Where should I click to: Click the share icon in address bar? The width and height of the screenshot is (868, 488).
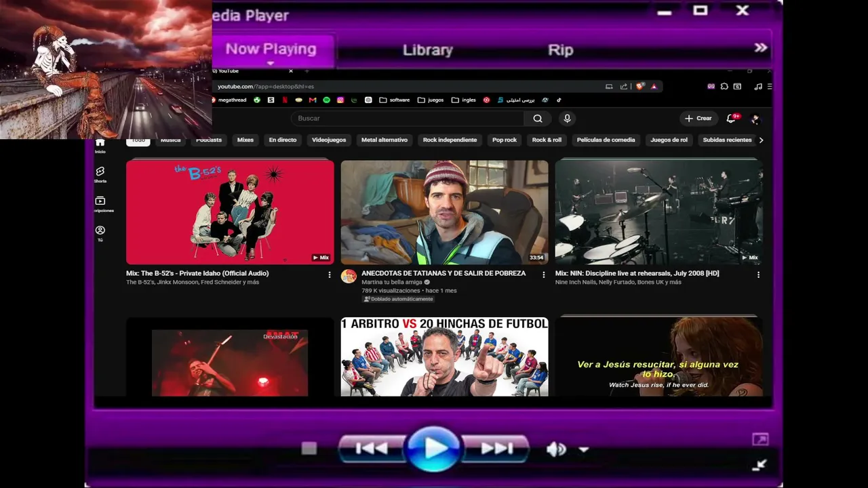(x=623, y=87)
